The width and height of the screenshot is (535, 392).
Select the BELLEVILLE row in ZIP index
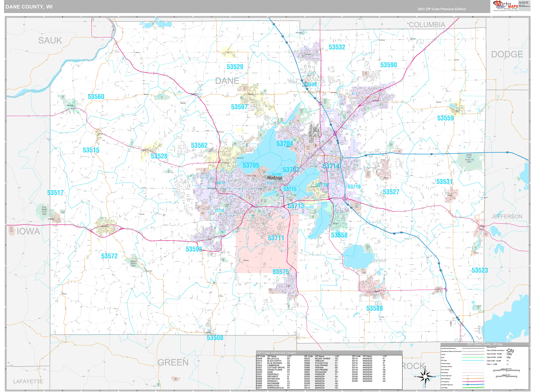[x=273, y=359]
